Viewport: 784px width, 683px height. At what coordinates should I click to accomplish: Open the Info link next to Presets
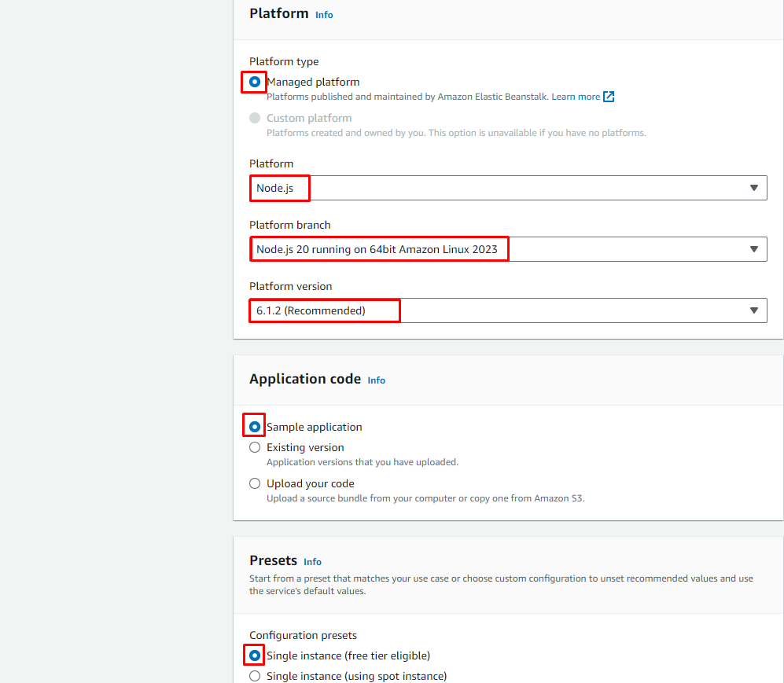tap(312, 562)
